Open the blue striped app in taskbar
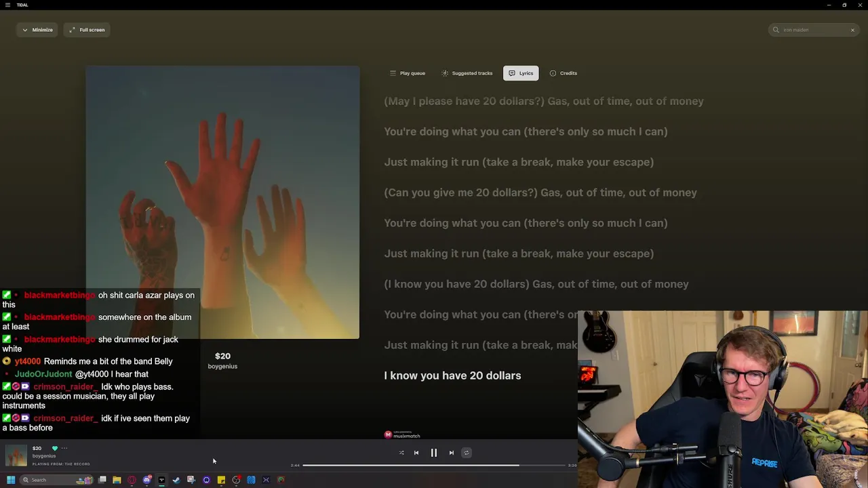 [251, 480]
